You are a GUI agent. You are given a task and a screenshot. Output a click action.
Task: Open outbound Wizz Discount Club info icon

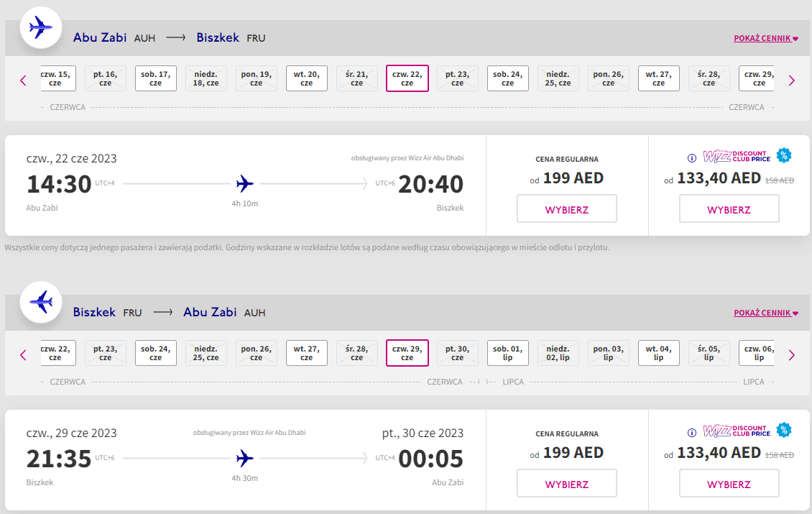point(692,158)
